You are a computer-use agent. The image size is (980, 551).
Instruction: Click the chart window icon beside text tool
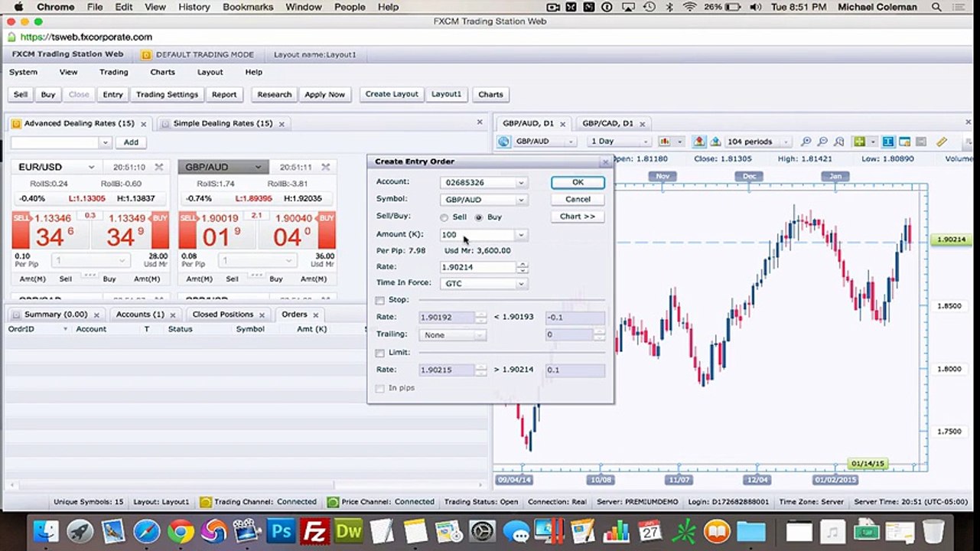click(x=905, y=142)
